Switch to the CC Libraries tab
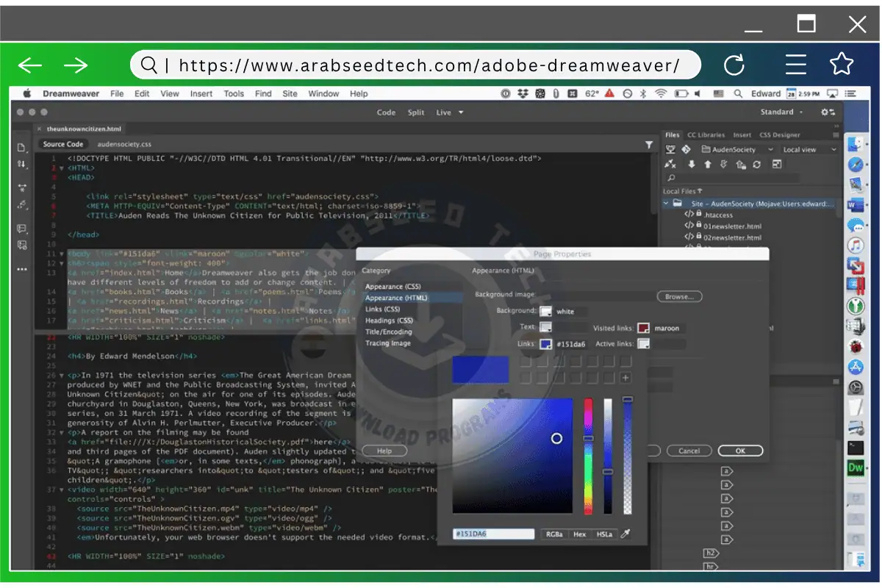The image size is (882, 588). coord(704,135)
